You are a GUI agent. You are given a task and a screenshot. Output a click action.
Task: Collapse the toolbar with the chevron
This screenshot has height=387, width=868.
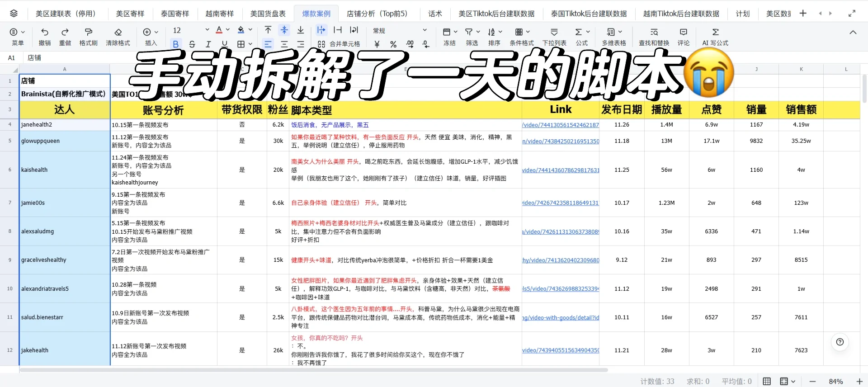853,32
